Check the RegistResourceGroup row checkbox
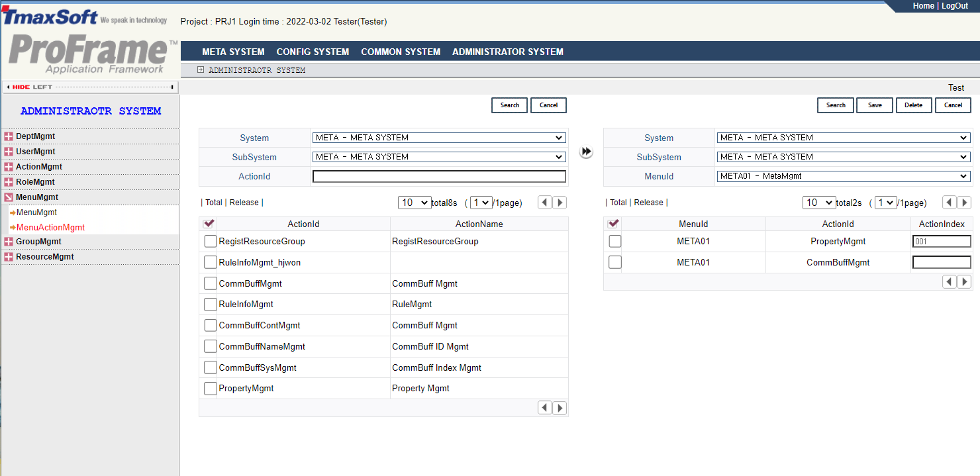The image size is (980, 476). (211, 241)
